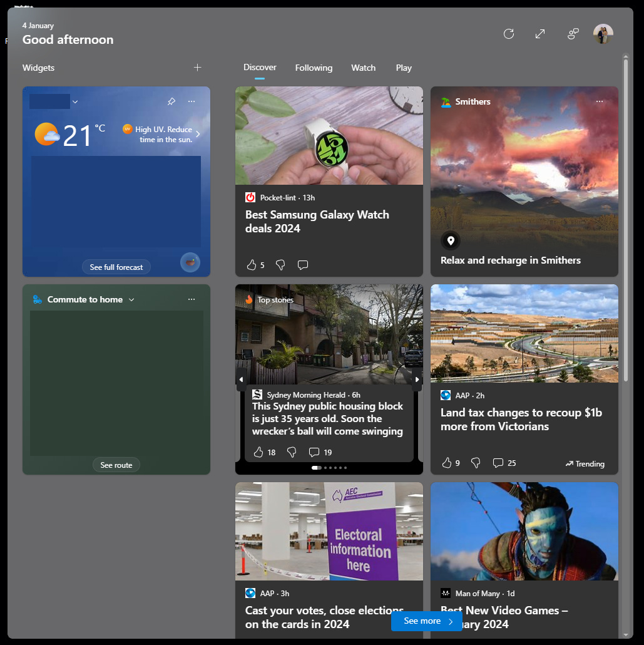This screenshot has height=645, width=644.
Task: Open Land tax changes Victorians headline
Action: (x=521, y=419)
